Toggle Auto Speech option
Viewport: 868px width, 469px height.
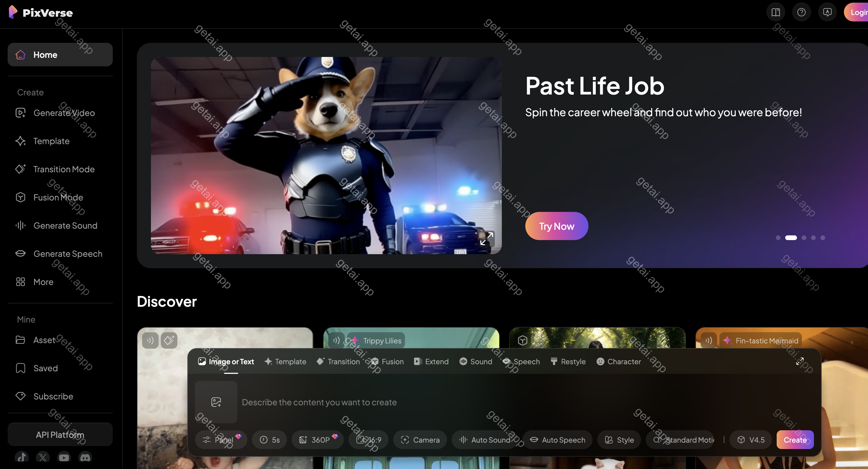[557, 440]
